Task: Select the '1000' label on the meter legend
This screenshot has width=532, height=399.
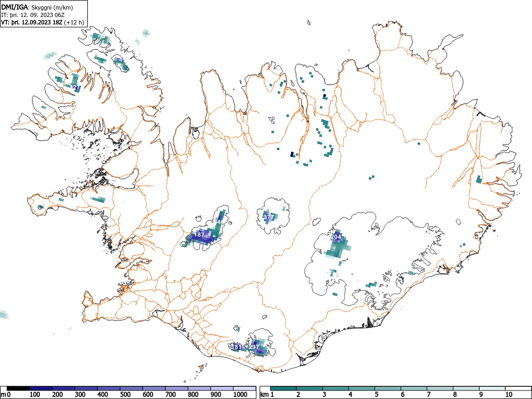Action: coord(240,395)
